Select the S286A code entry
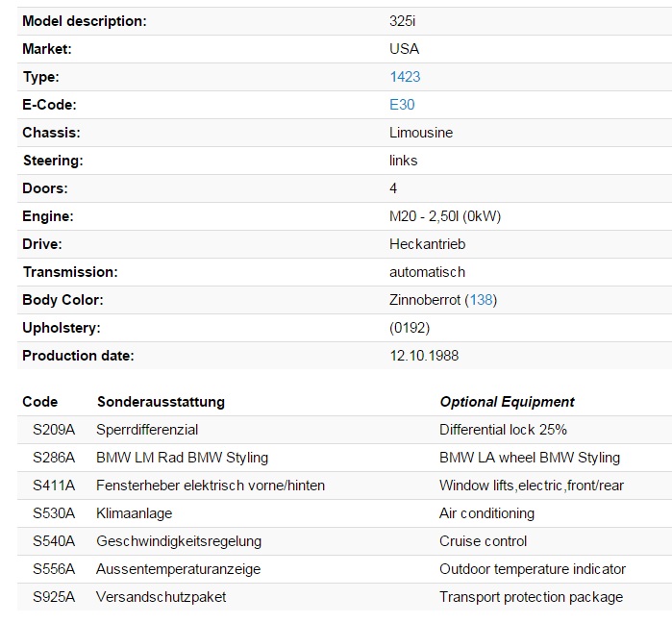672x623 pixels. point(54,458)
